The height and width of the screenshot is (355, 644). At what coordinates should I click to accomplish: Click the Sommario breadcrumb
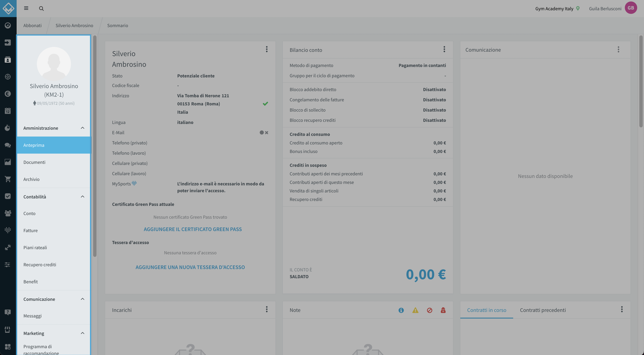tap(117, 25)
